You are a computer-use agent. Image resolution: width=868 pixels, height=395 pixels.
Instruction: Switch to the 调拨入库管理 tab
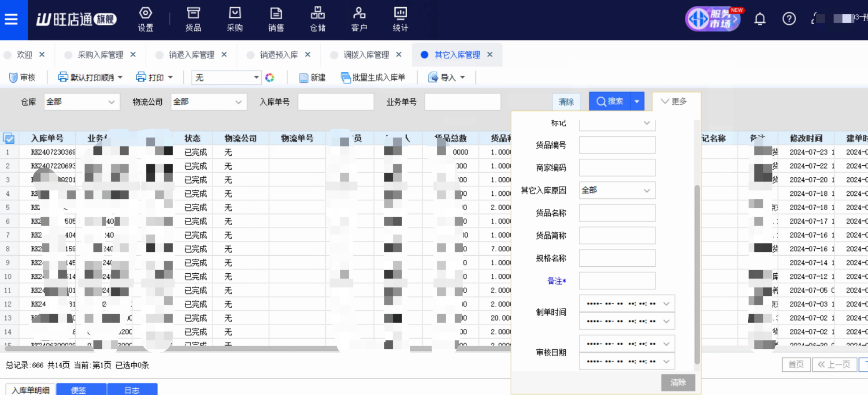(366, 55)
